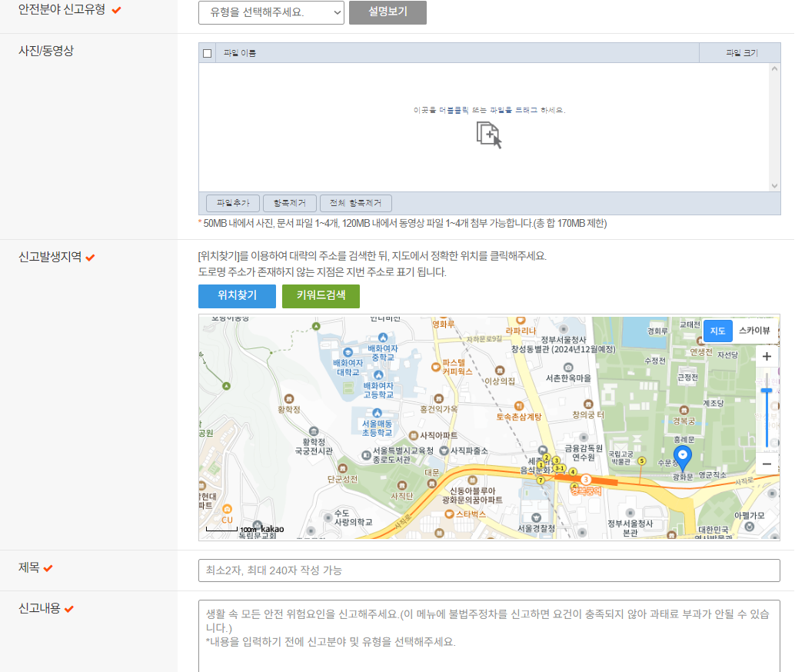Click the CU convenience store map icon
Screen dimensions: 795x672
227,507
